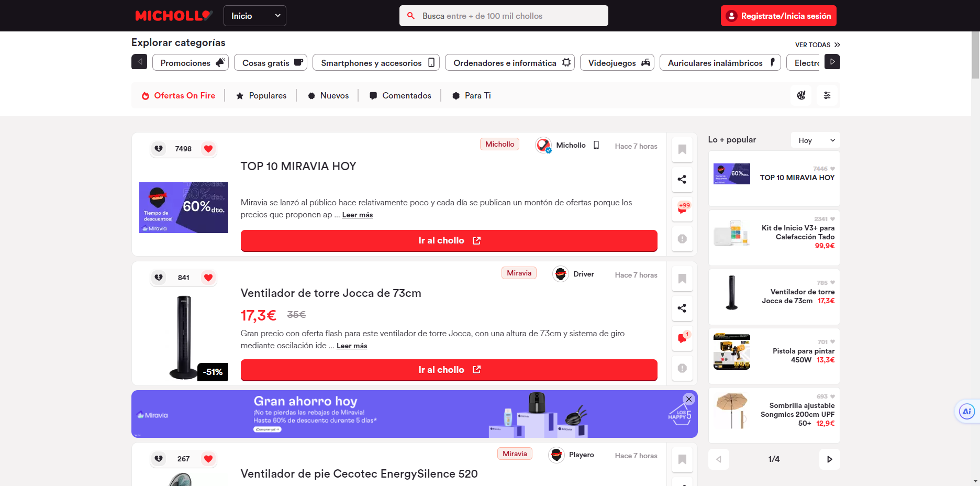Click Ir al chollo for Jocca fan

(449, 370)
